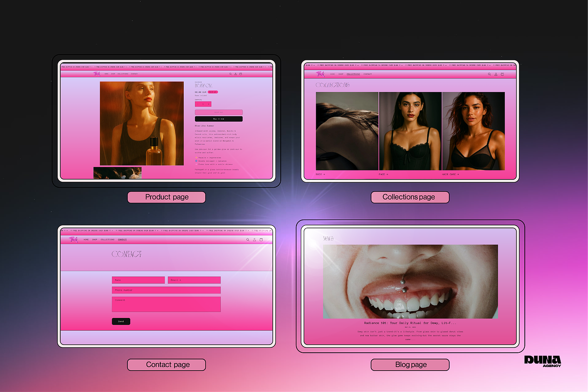588x392 pixels.
Task: Click CONTACT in the Product page nav
Action: pyautogui.click(x=134, y=74)
